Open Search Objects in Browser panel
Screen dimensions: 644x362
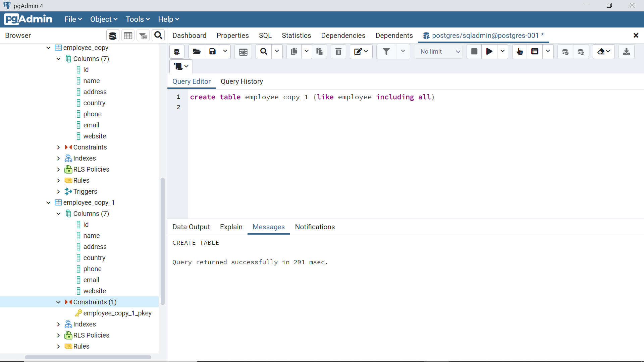click(158, 36)
